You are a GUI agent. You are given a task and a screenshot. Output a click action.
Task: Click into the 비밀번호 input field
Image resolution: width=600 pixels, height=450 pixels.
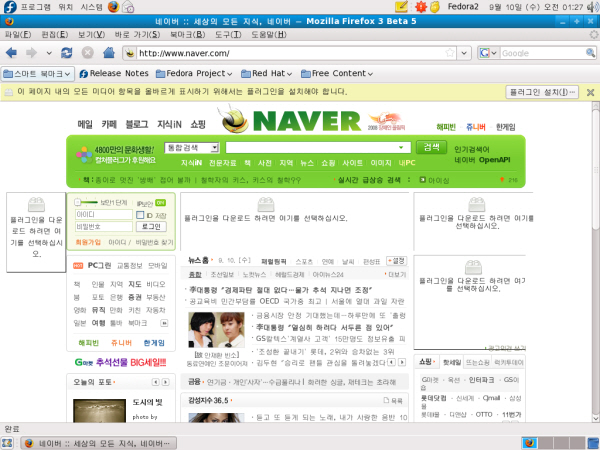click(104, 227)
